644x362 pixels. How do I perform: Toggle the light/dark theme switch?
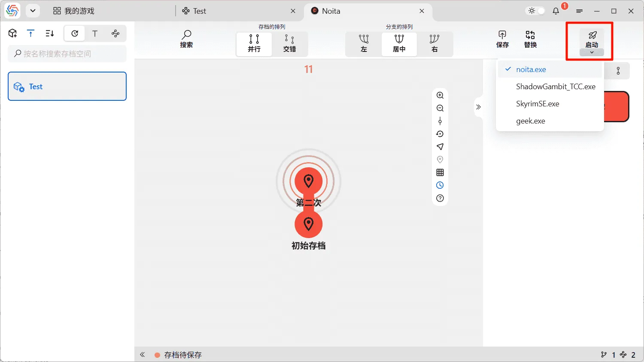(536, 11)
